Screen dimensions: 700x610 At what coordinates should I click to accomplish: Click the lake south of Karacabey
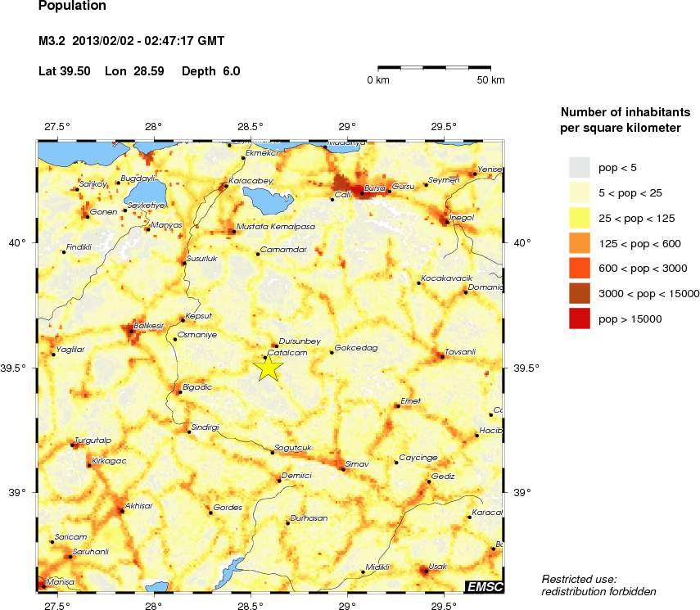(x=269, y=199)
